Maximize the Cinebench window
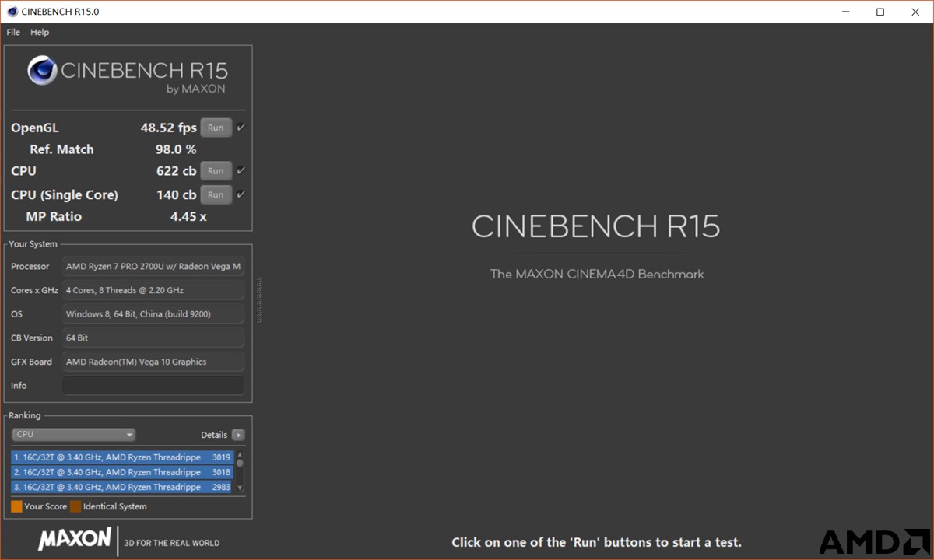 880,12
